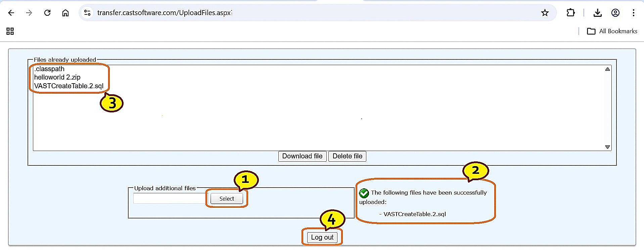Open the apps grid in bookmarks bar
This screenshot has height=252, width=644.
(10, 31)
